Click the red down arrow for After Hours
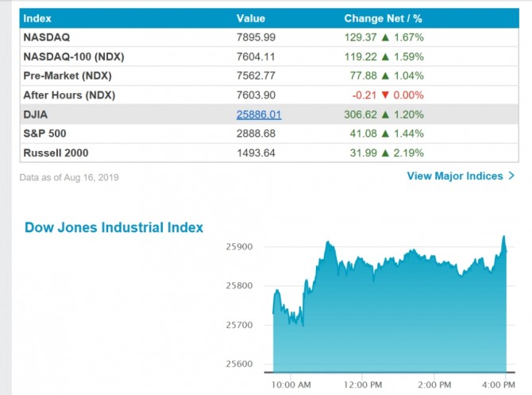This screenshot has height=395, width=532. [385, 95]
